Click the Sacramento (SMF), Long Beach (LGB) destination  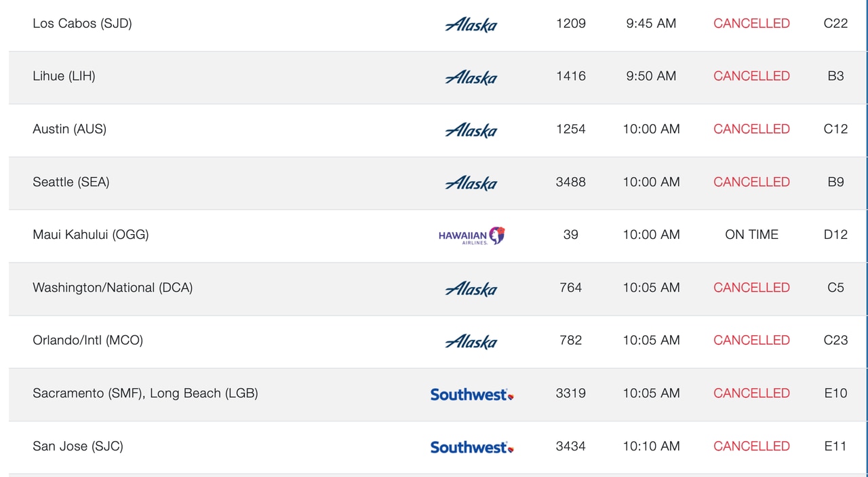coord(145,393)
